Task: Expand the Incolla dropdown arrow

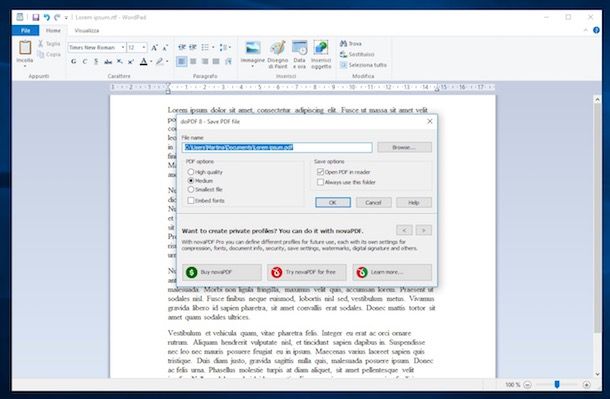Action: [25, 66]
